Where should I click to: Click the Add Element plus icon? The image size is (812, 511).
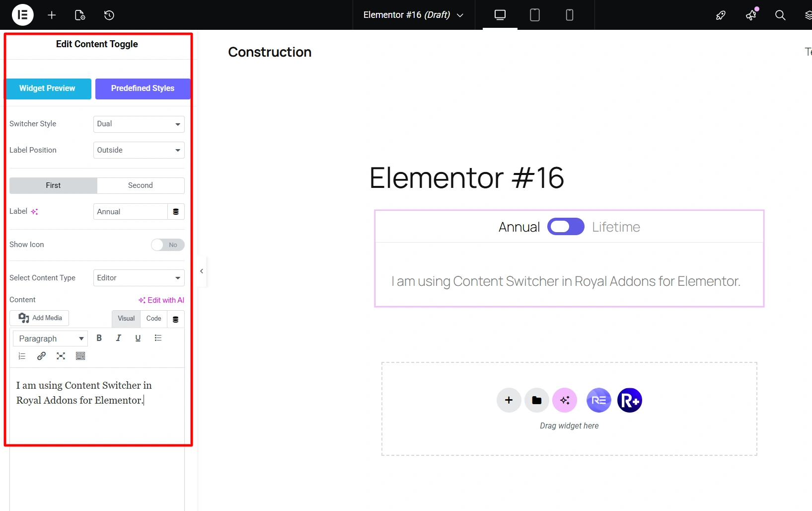(52, 15)
